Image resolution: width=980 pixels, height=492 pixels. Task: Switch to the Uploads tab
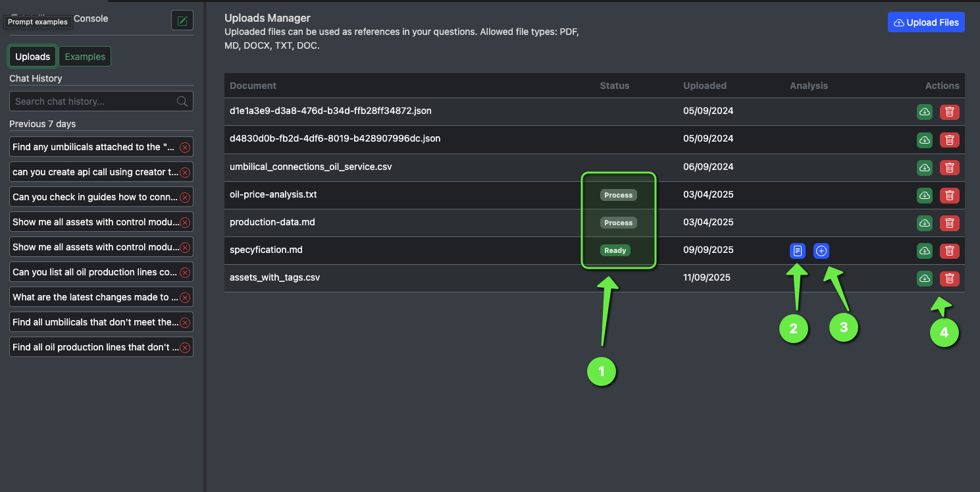pyautogui.click(x=33, y=57)
